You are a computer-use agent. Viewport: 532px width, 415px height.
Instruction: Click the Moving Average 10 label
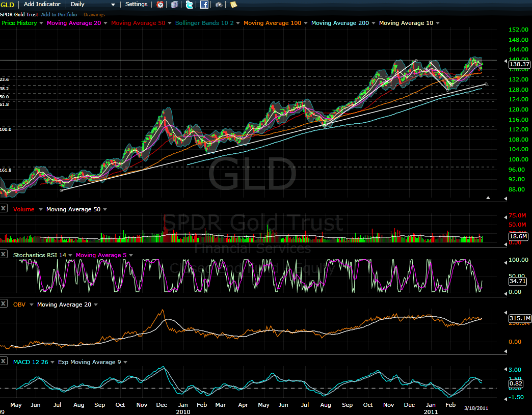[x=406, y=23]
